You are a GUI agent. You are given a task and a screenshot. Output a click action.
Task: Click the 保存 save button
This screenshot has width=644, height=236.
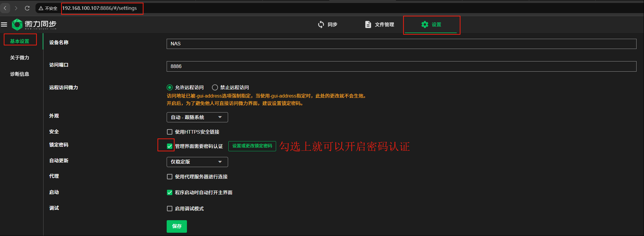pyautogui.click(x=177, y=226)
